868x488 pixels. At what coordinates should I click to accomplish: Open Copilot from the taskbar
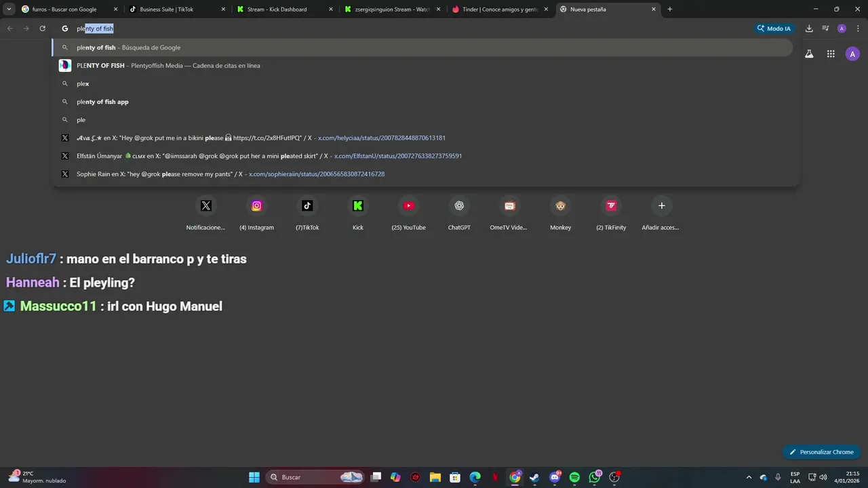coord(395,477)
